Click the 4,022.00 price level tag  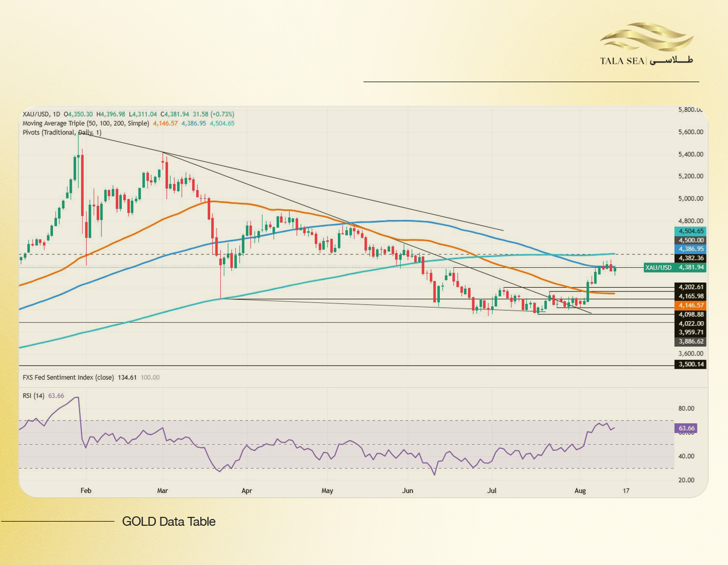click(x=690, y=323)
